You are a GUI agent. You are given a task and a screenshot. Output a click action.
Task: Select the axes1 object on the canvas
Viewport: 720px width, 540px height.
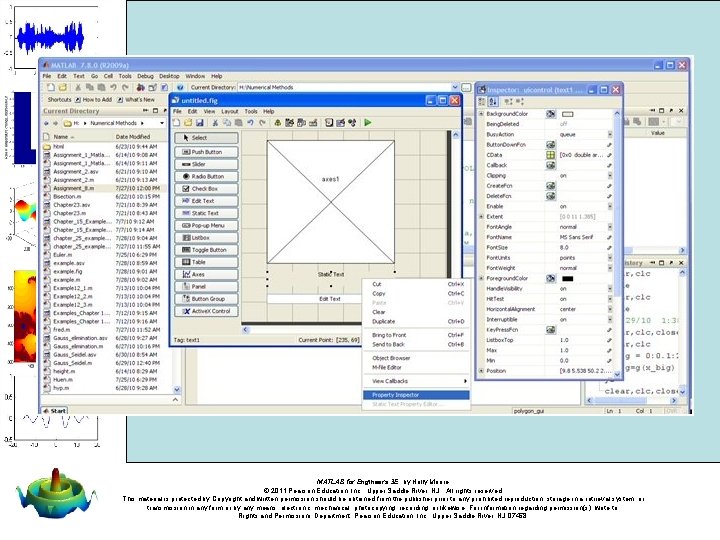pyautogui.click(x=331, y=202)
